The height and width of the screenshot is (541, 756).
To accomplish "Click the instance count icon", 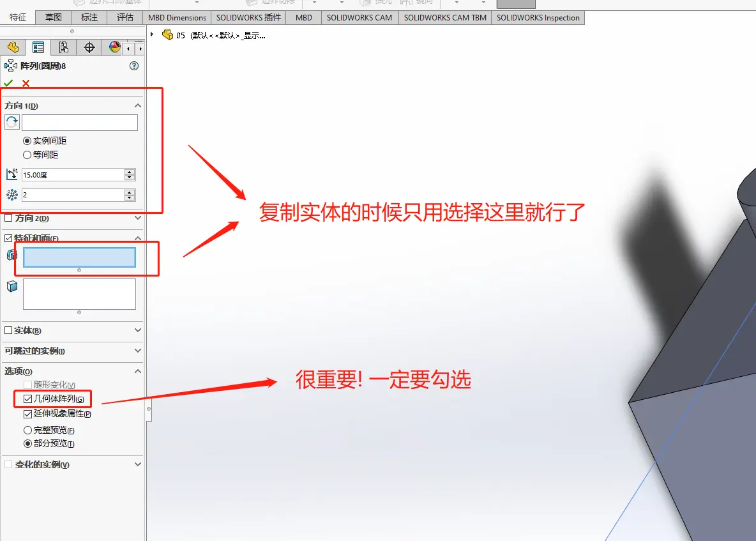I will [x=12, y=195].
